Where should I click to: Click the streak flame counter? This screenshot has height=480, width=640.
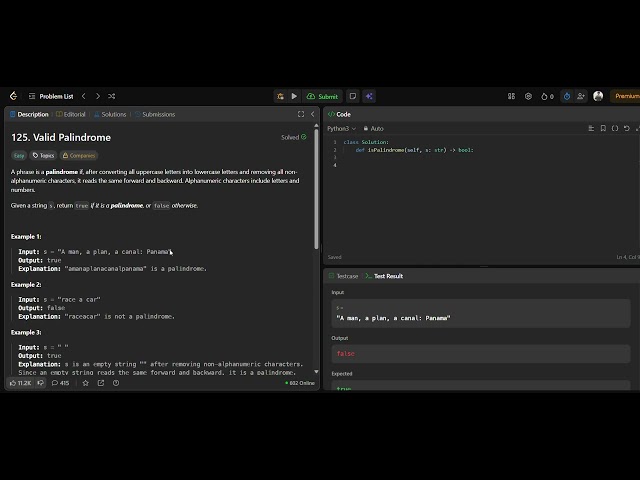point(547,96)
